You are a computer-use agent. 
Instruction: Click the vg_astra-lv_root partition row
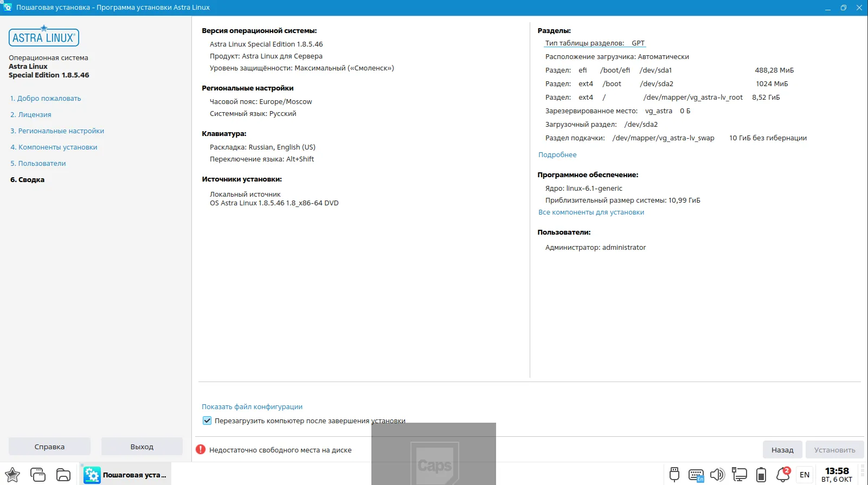pos(663,97)
